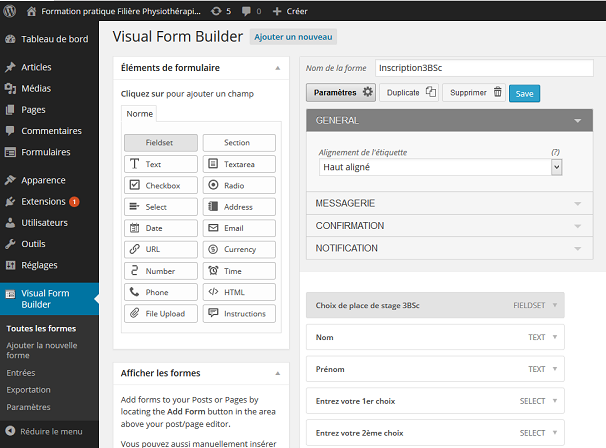Image resolution: width=606 pixels, height=448 pixels.
Task: Click the WordPress logo in admin bar
Action: [11, 10]
